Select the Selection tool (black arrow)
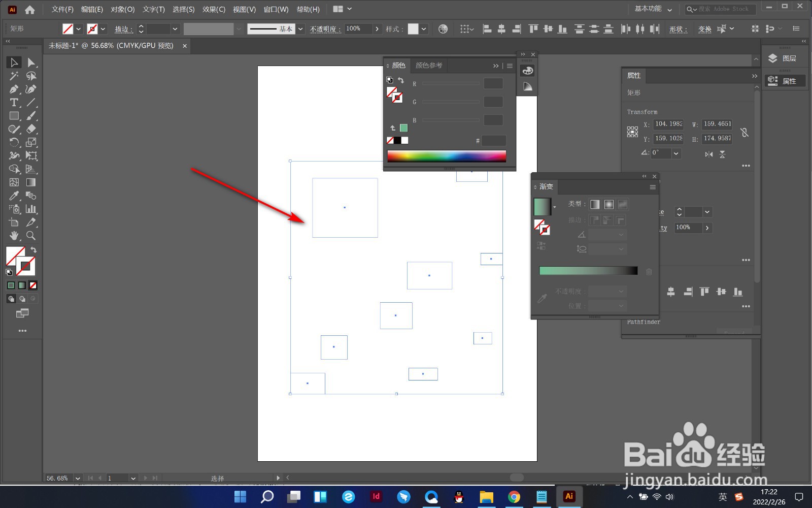The height and width of the screenshot is (508, 812). [x=14, y=62]
